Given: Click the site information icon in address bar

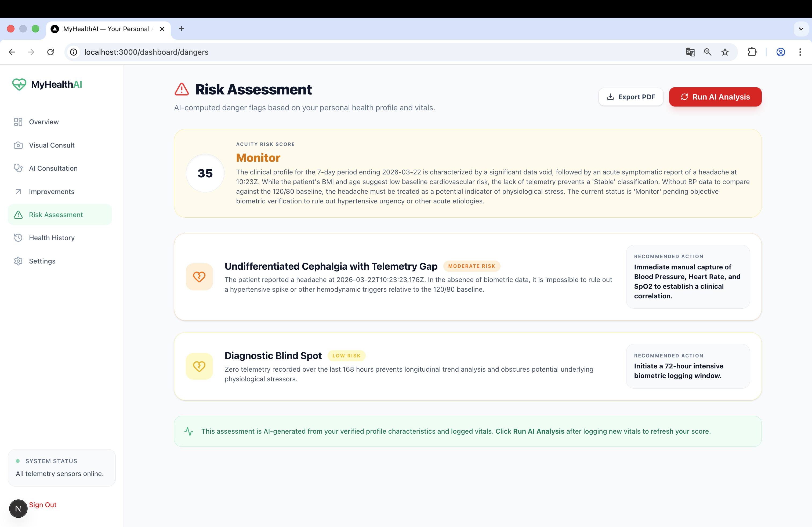Looking at the screenshot, I should click(x=74, y=52).
